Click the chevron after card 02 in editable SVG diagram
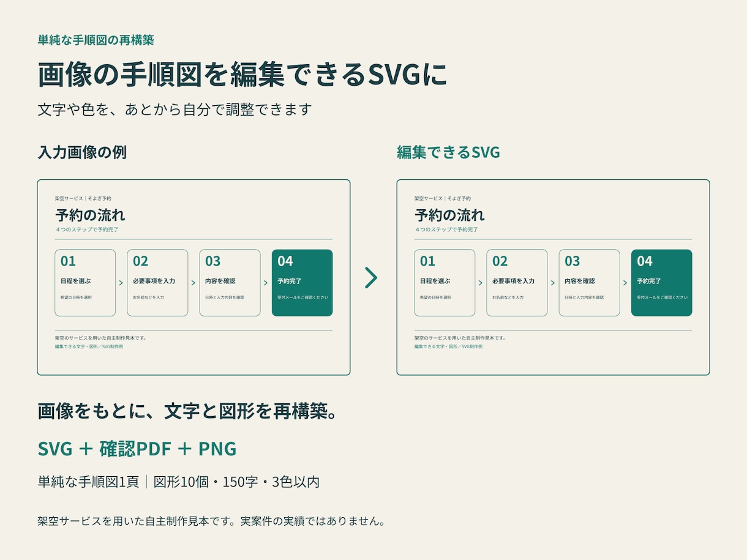The image size is (747, 560). [553, 283]
